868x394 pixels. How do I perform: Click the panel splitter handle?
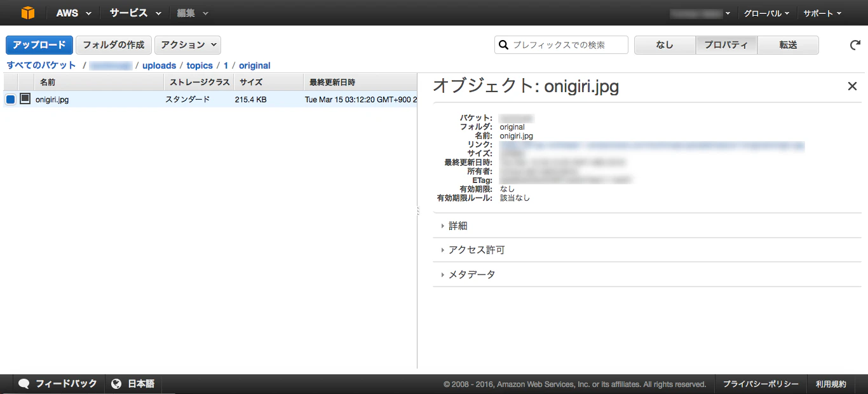point(417,210)
